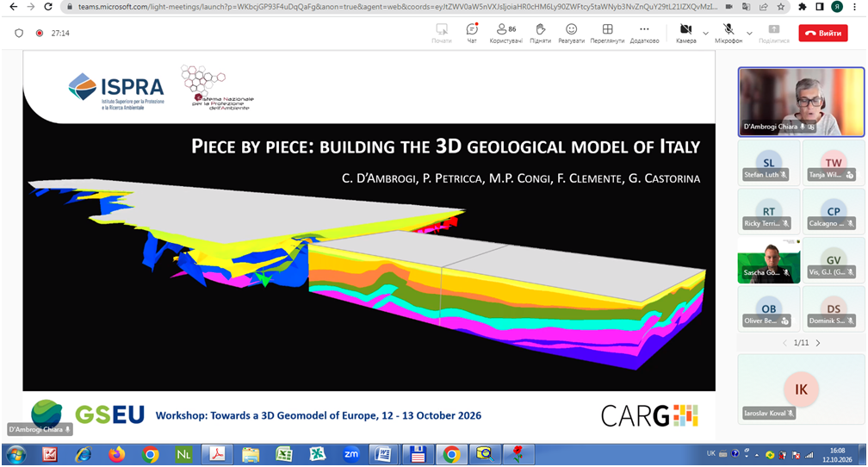Click the browser address bar URL
The image size is (868, 467).
[398, 7]
